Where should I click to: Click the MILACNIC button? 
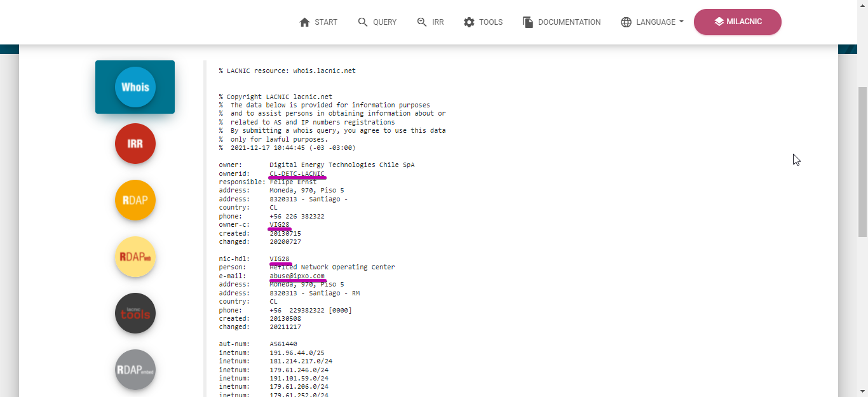coord(738,22)
